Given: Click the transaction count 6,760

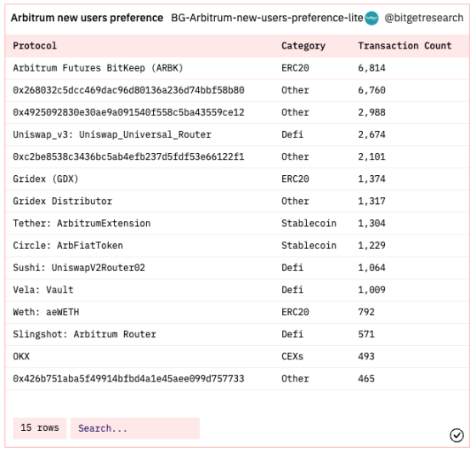Looking at the screenshot, I should coord(371,90).
